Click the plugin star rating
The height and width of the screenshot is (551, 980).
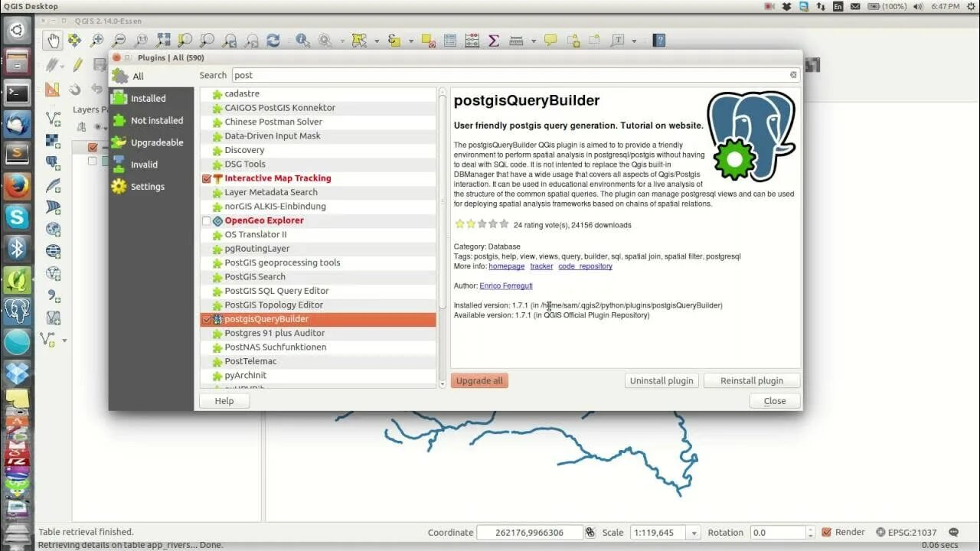(x=482, y=224)
